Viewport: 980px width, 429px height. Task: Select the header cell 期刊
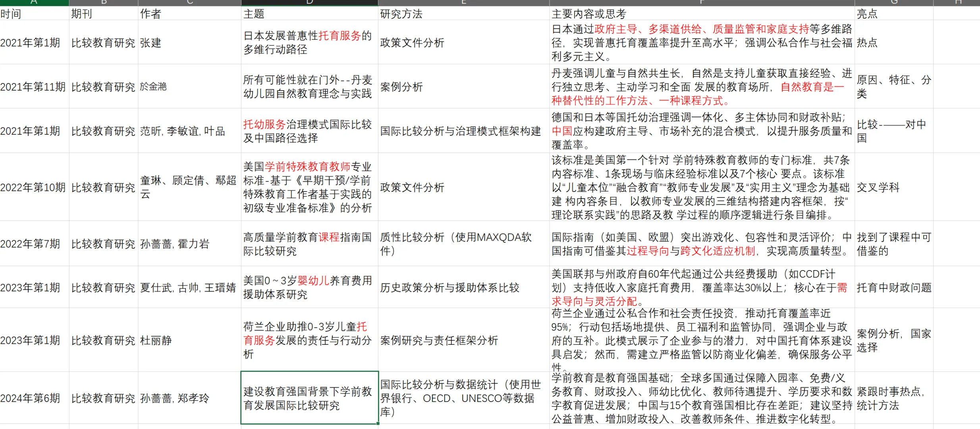[103, 14]
